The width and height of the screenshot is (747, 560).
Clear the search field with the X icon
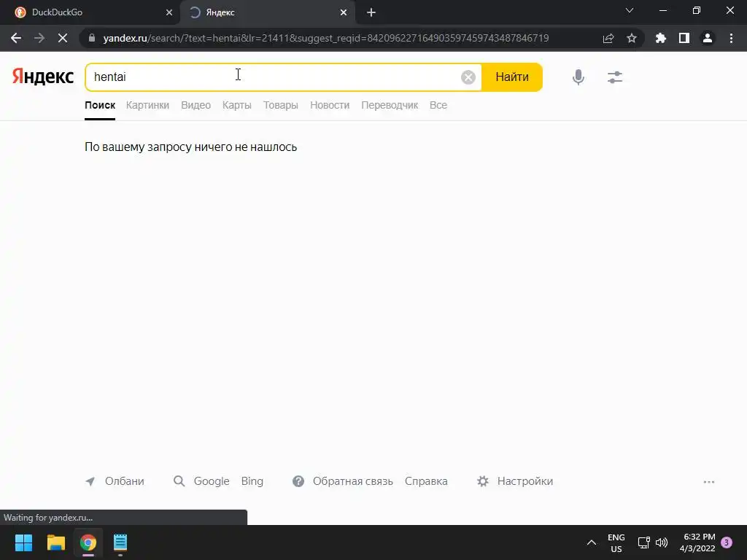tap(468, 77)
